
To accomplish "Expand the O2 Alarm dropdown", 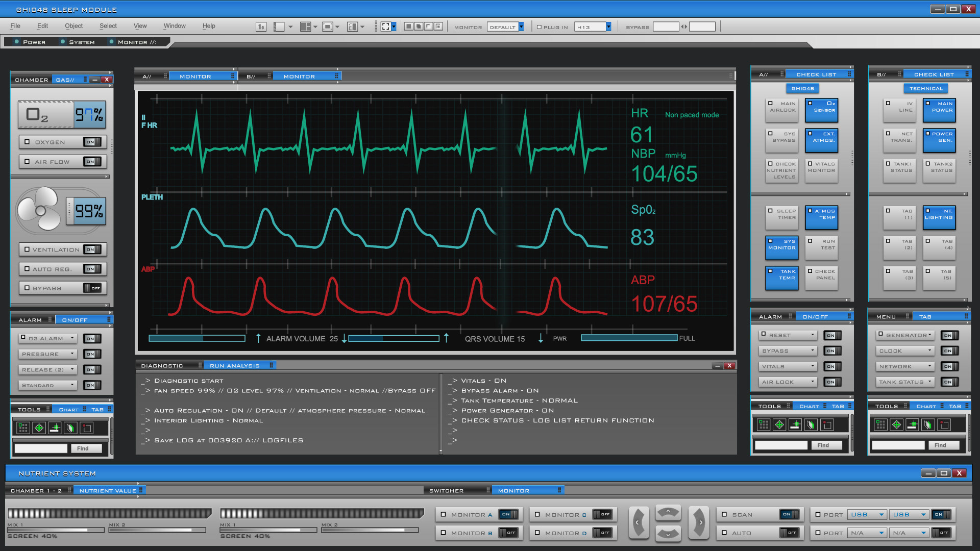I will click(72, 338).
